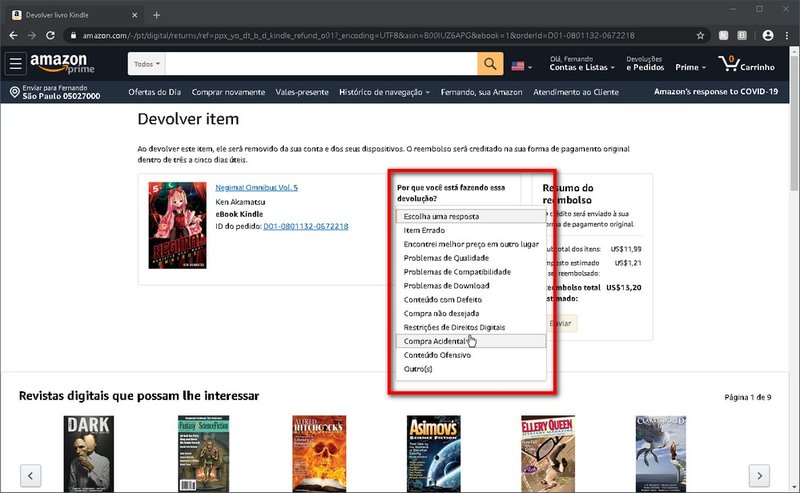Open the Clarkesworld magazine cover
This screenshot has height=493, width=800.
click(661, 454)
